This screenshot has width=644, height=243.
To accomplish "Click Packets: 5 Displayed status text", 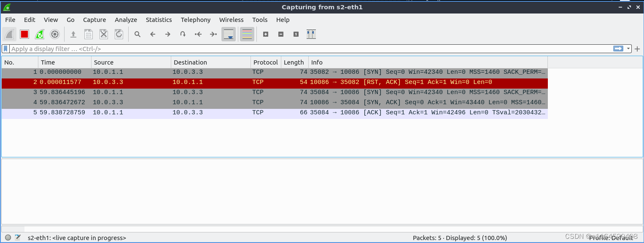I will pos(460,238).
